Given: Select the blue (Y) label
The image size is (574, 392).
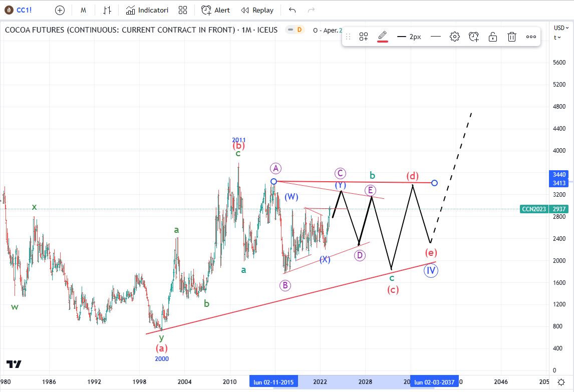Looking at the screenshot, I should click(x=341, y=185).
